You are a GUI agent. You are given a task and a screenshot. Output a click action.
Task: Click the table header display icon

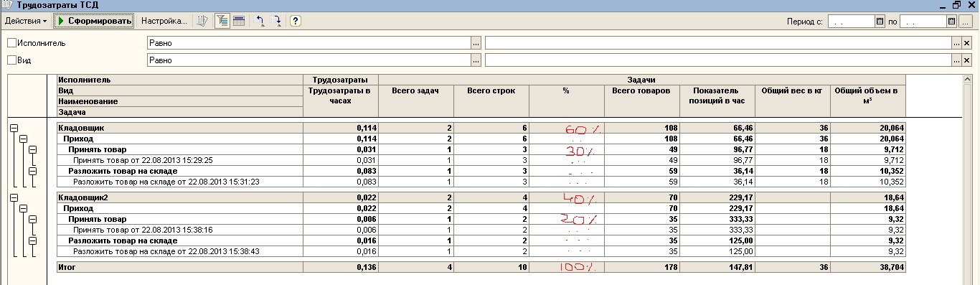(x=238, y=21)
